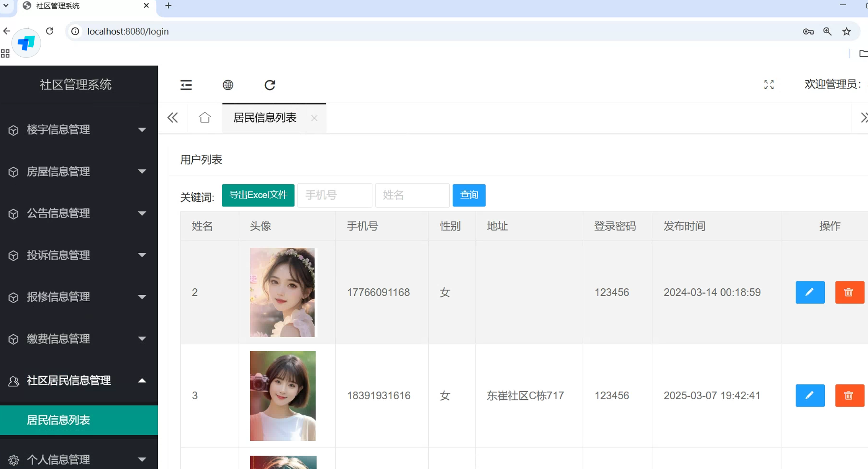Delete resident living at 东崔社区C栋717
Screen dimensions: 868x469
(849, 395)
